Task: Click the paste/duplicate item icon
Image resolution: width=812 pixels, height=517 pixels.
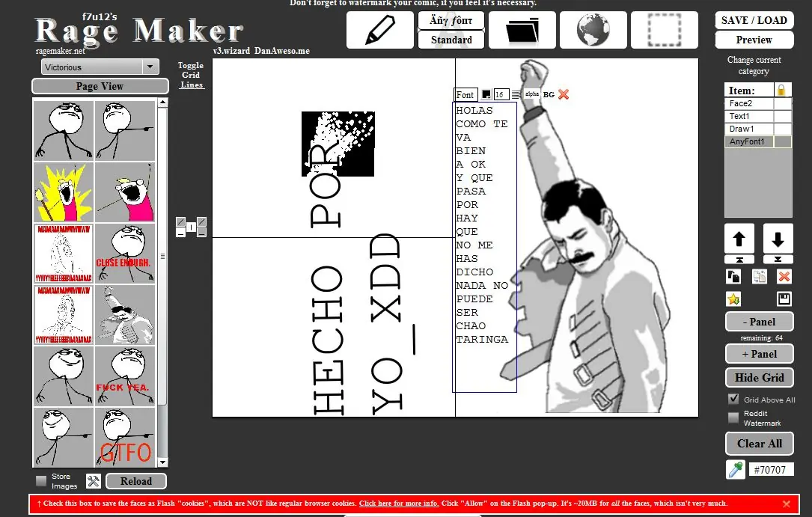Action: pyautogui.click(x=759, y=276)
